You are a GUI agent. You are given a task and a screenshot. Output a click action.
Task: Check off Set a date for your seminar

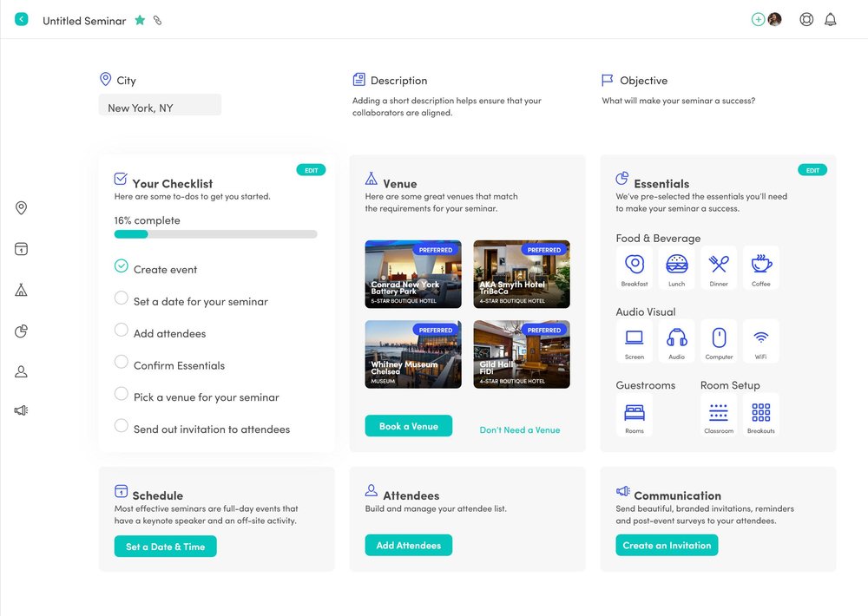[122, 298]
